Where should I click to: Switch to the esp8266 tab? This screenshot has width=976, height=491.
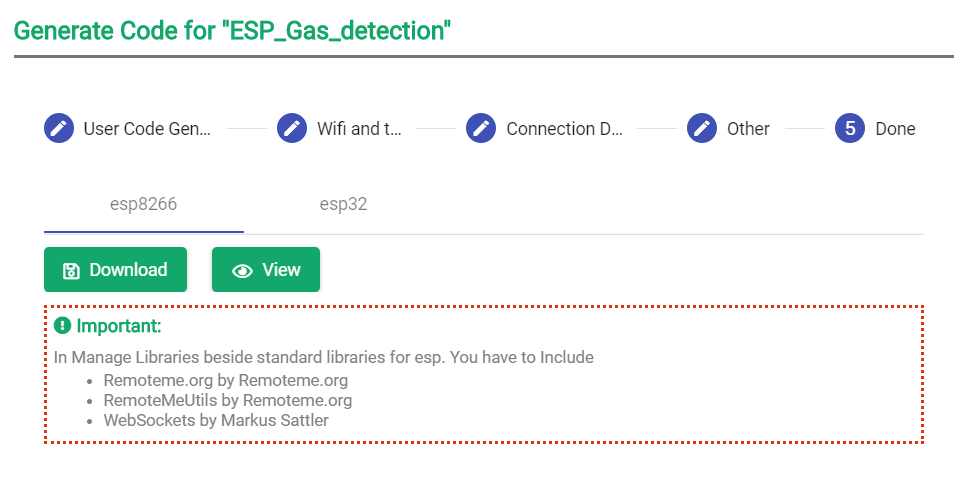(x=143, y=205)
